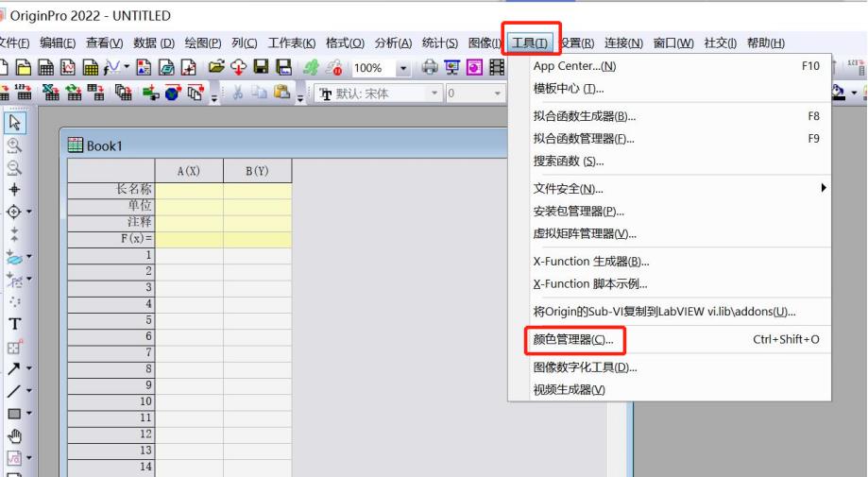The width and height of the screenshot is (868, 477).
Task: Open the 工具(T) menu
Action: [530, 43]
